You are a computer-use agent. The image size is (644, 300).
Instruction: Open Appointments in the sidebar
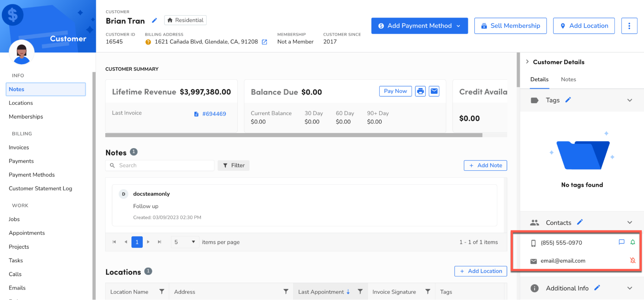click(x=27, y=233)
